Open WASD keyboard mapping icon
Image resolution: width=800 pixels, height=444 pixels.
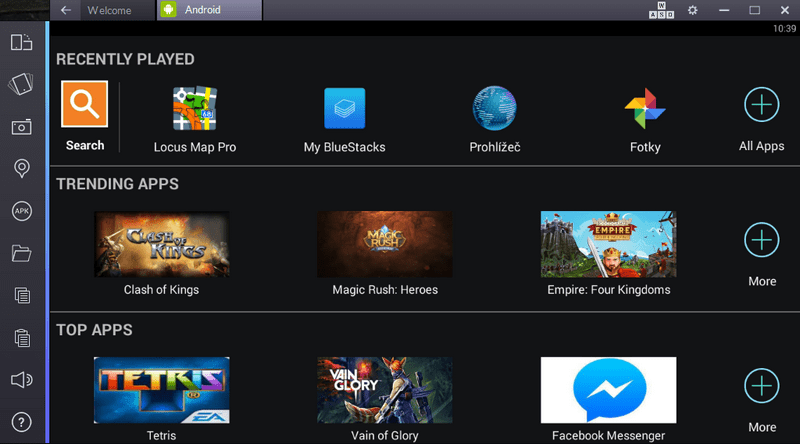pyautogui.click(x=661, y=10)
